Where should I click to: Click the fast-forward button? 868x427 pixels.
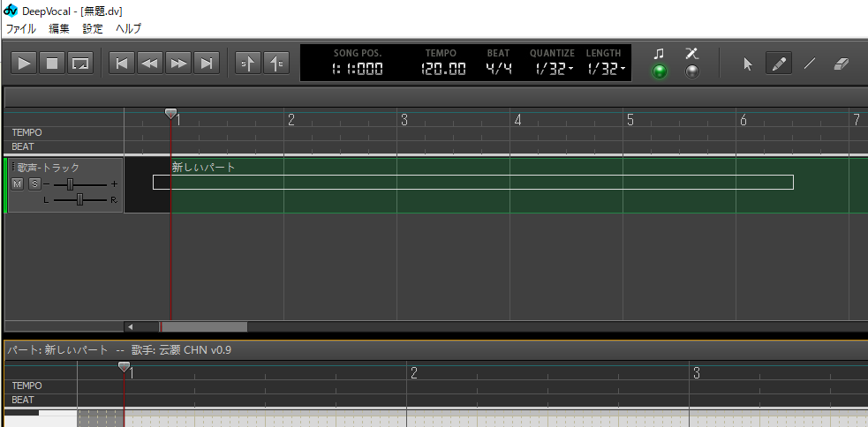pyautogui.click(x=178, y=63)
